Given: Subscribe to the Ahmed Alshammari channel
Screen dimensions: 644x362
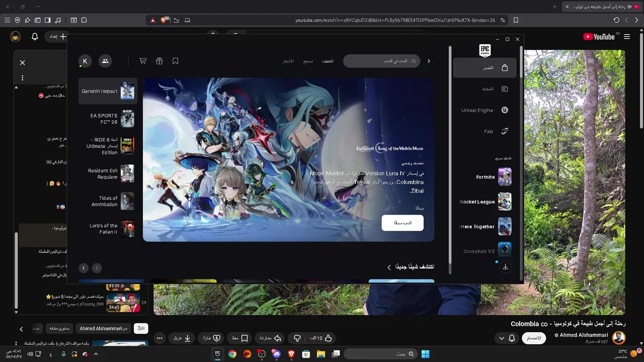Looking at the screenshot, I should [x=534, y=338].
